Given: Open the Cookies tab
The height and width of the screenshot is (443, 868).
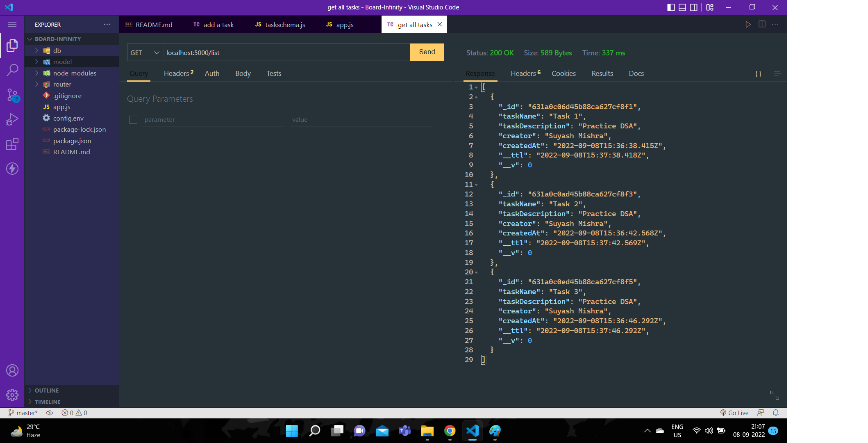Looking at the screenshot, I should [564, 73].
